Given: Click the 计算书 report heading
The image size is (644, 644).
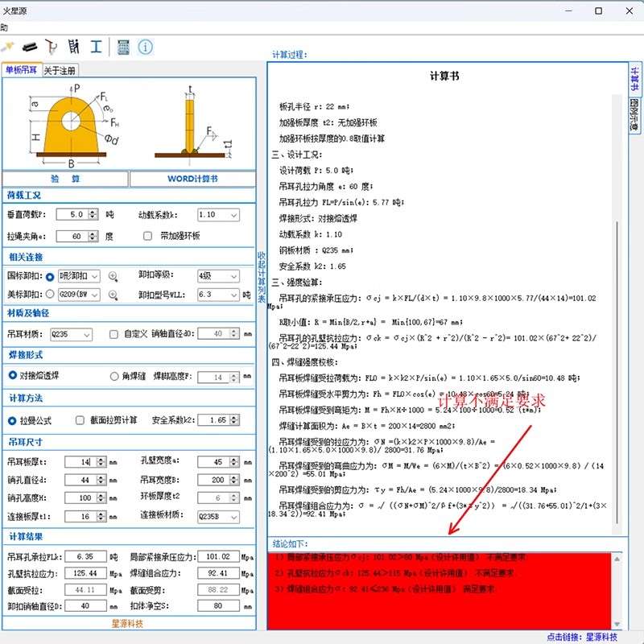Looking at the screenshot, I should pyautogui.click(x=445, y=76).
